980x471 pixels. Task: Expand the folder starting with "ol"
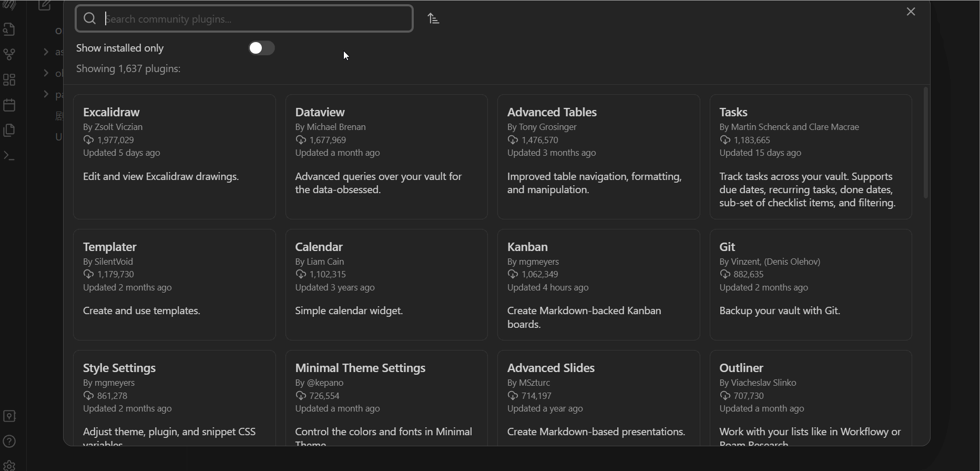[x=46, y=73]
